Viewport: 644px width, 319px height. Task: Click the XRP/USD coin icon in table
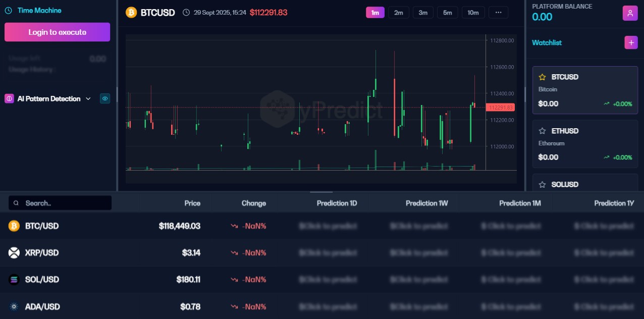pos(14,252)
